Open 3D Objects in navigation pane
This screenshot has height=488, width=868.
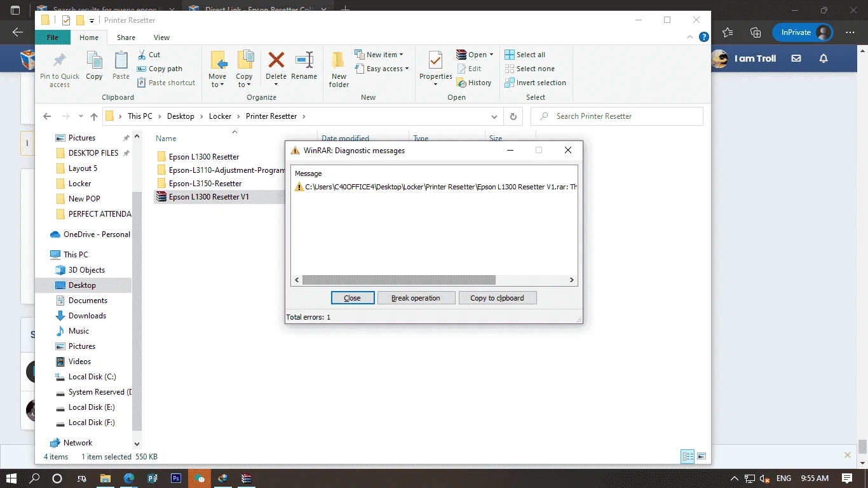point(86,270)
